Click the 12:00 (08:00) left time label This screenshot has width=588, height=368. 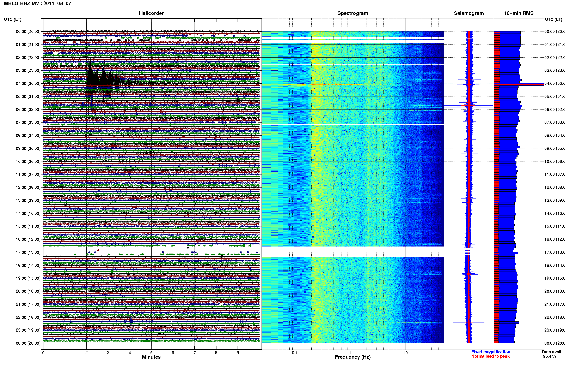pos(28,187)
